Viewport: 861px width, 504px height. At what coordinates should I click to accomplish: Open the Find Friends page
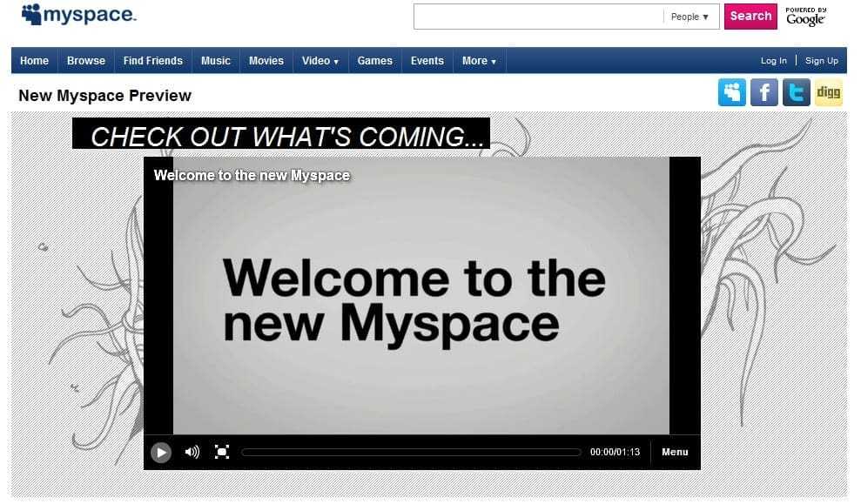pos(153,61)
